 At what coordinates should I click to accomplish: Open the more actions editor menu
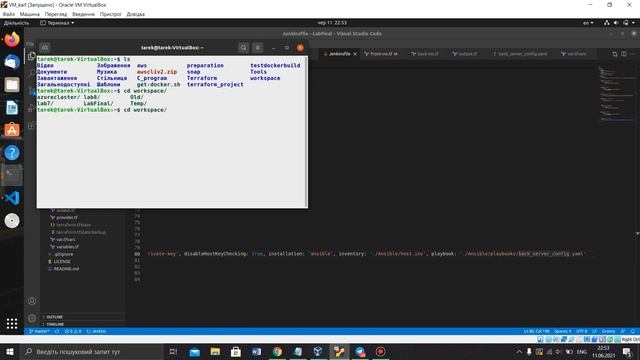[x=633, y=54]
